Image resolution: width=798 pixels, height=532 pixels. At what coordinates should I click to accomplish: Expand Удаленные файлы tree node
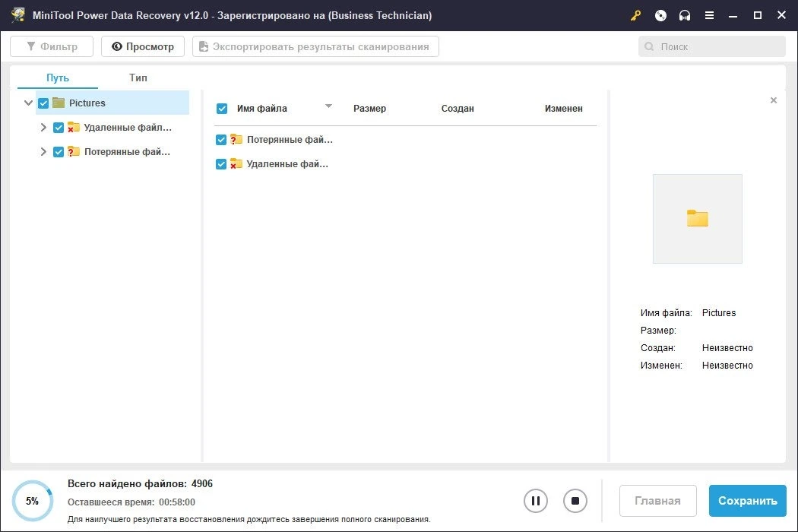coord(43,127)
